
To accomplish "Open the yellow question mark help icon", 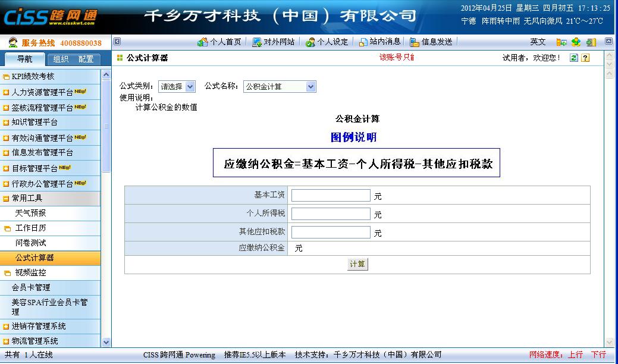I will point(586,58).
